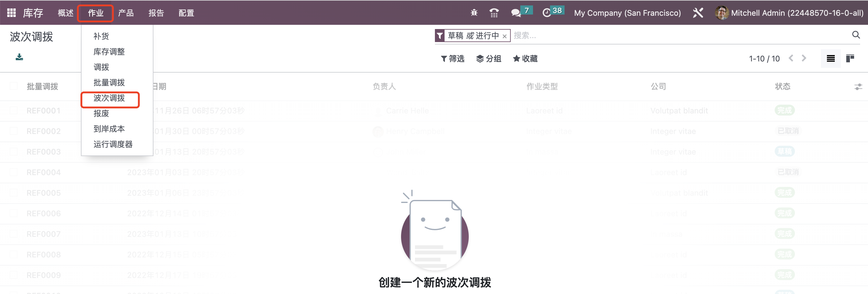The height and width of the screenshot is (294, 868).
Task: Check the REF0003 row checkbox
Action: (x=14, y=152)
